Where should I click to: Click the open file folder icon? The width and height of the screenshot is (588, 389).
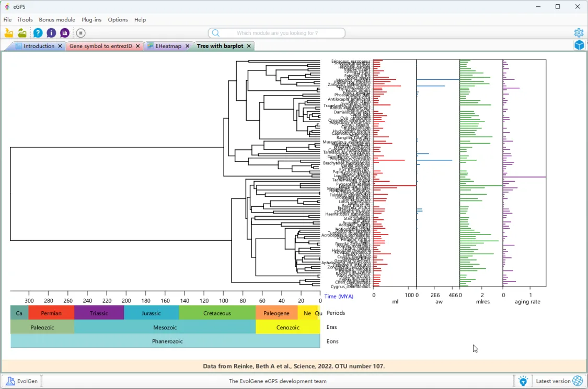point(9,33)
